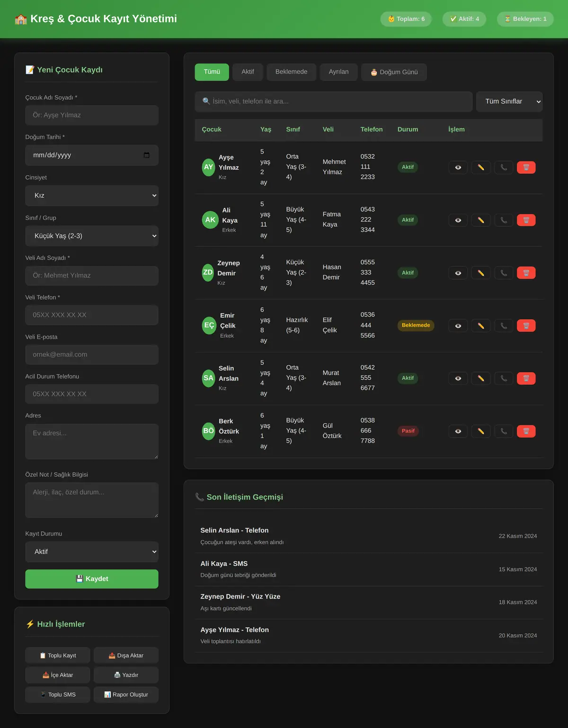568x728 pixels.
Task: Show details for Zeynep Demir via eye icon
Action: [458, 273]
